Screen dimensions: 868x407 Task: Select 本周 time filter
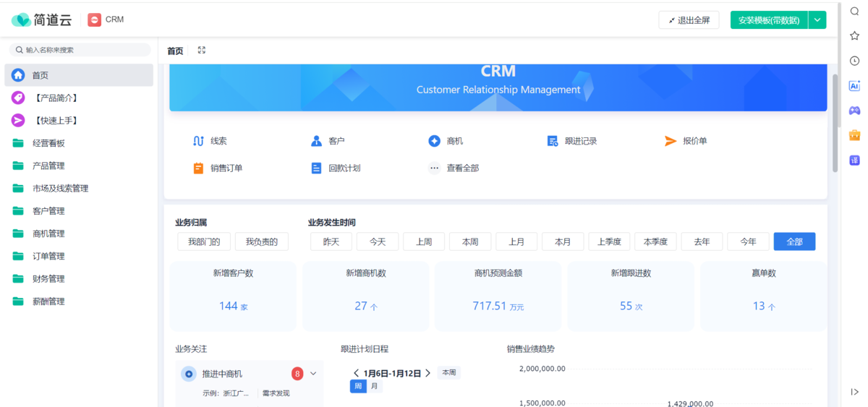tap(470, 241)
